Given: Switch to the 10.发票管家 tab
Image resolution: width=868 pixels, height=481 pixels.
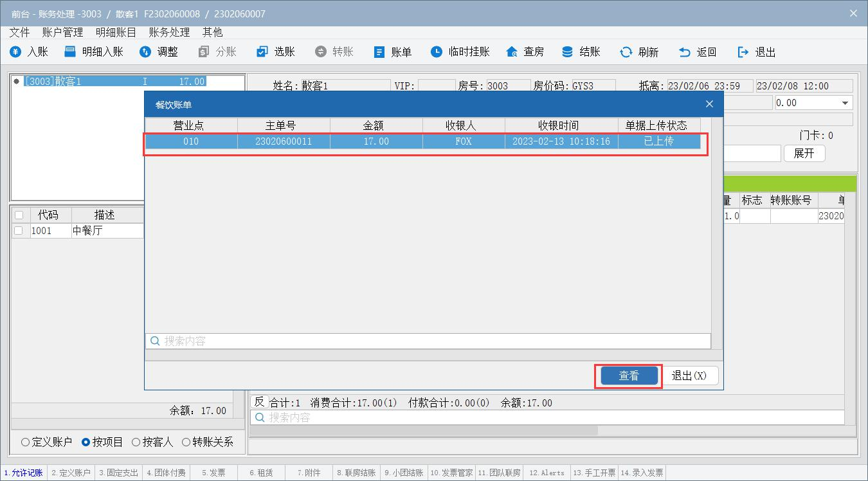Looking at the screenshot, I should point(451,473).
